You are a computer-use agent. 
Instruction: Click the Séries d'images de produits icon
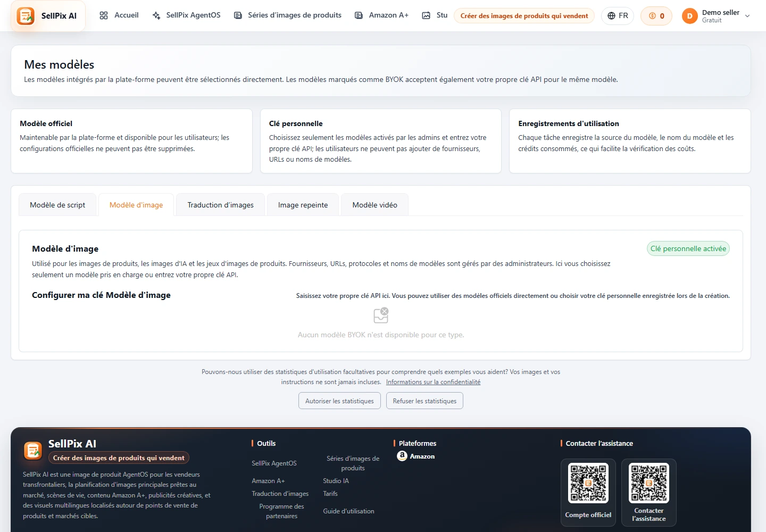click(238, 15)
